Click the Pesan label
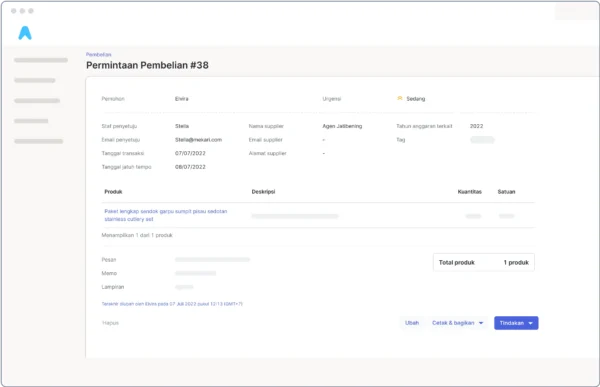The height and width of the screenshot is (387, 600). coord(109,260)
